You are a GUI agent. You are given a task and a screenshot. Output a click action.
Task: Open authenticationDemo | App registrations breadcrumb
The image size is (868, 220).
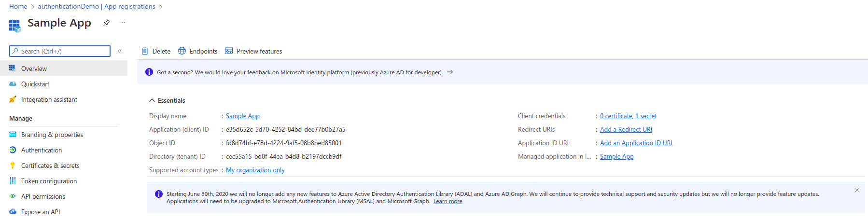point(97,6)
